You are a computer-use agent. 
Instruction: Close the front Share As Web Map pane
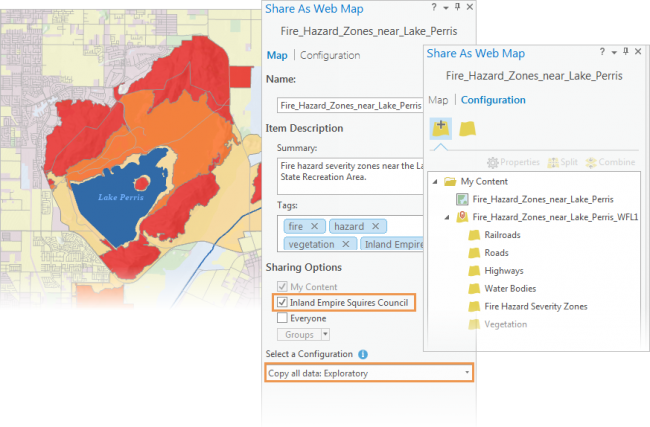[638, 51]
